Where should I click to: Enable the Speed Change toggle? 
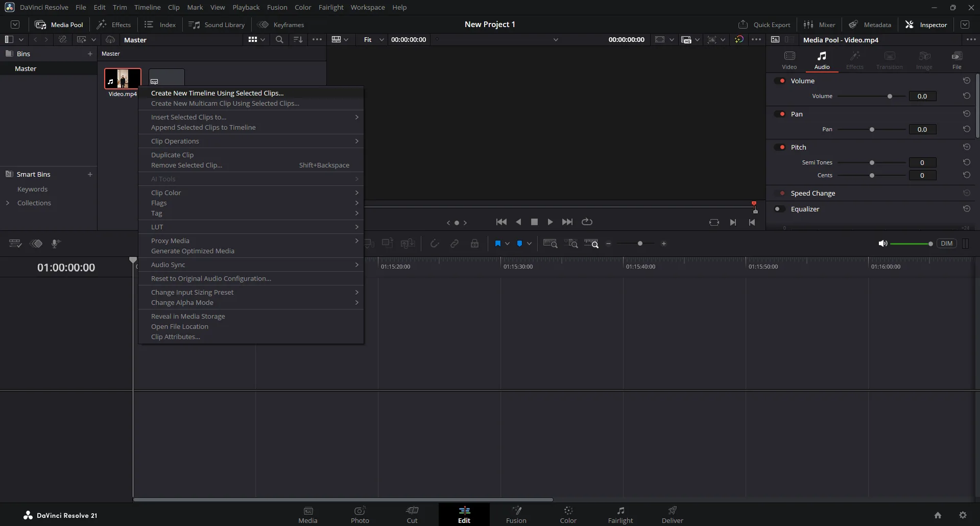pos(780,193)
